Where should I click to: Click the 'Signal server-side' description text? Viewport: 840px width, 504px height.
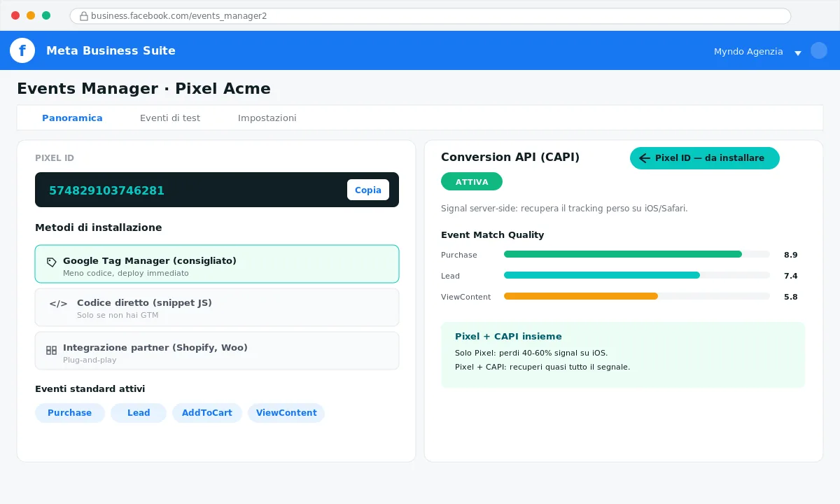564,209
